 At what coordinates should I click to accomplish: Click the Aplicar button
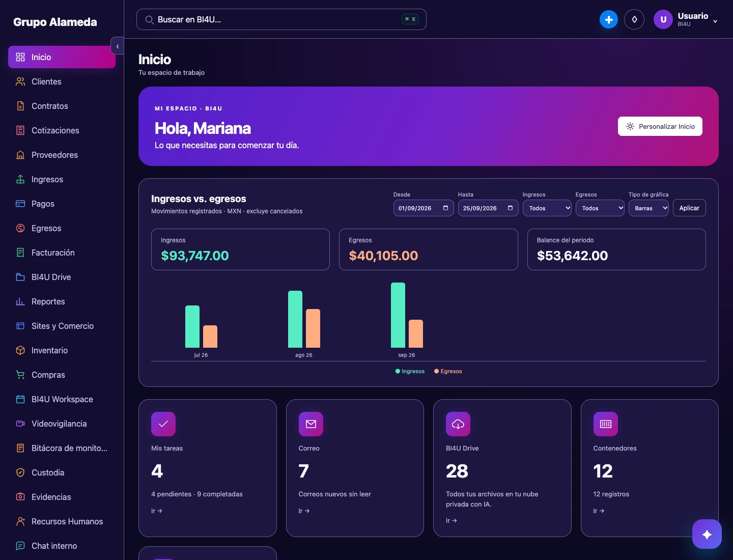point(689,208)
